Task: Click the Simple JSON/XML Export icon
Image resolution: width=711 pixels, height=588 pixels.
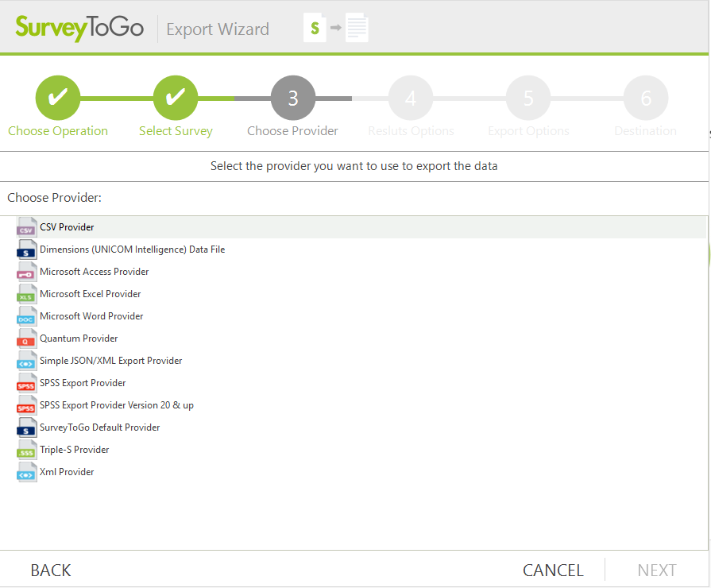Action: [26, 361]
